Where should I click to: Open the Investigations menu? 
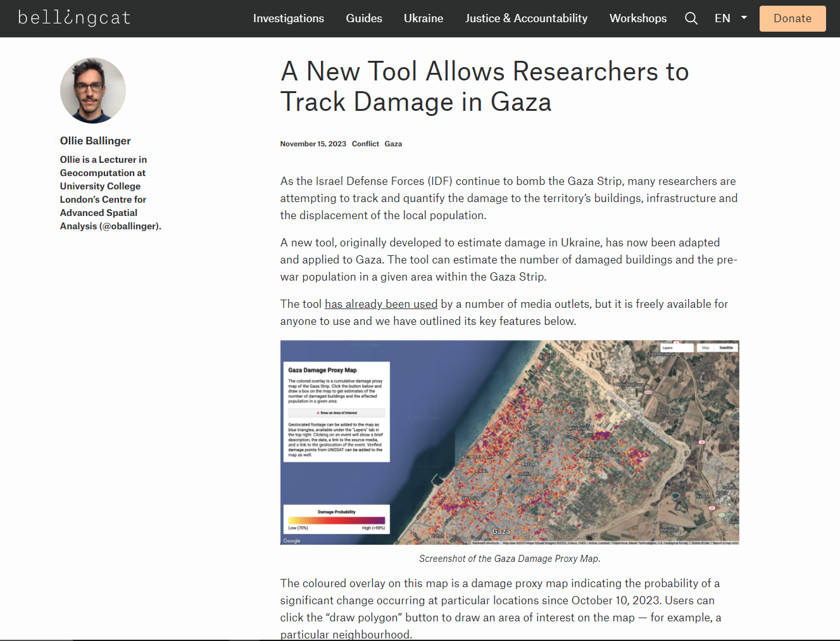(x=289, y=18)
